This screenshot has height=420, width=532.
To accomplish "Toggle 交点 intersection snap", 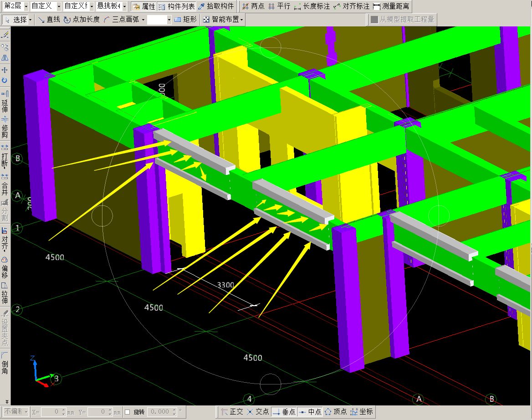I will click(x=258, y=412).
